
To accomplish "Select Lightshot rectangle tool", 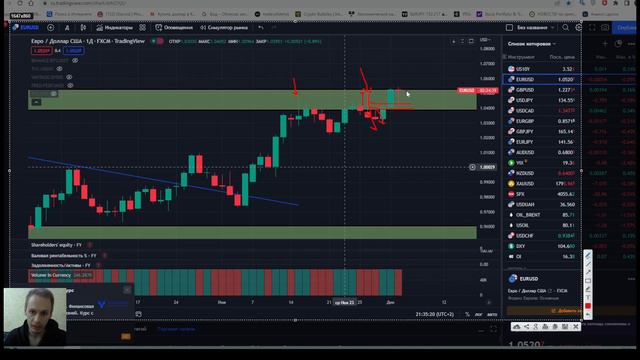I will [x=588, y=281].
